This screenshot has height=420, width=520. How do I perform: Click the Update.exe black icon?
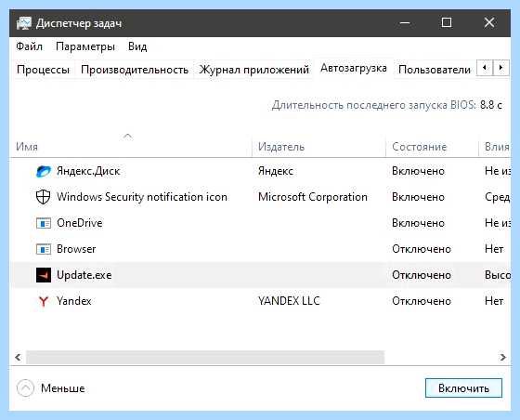coord(44,275)
